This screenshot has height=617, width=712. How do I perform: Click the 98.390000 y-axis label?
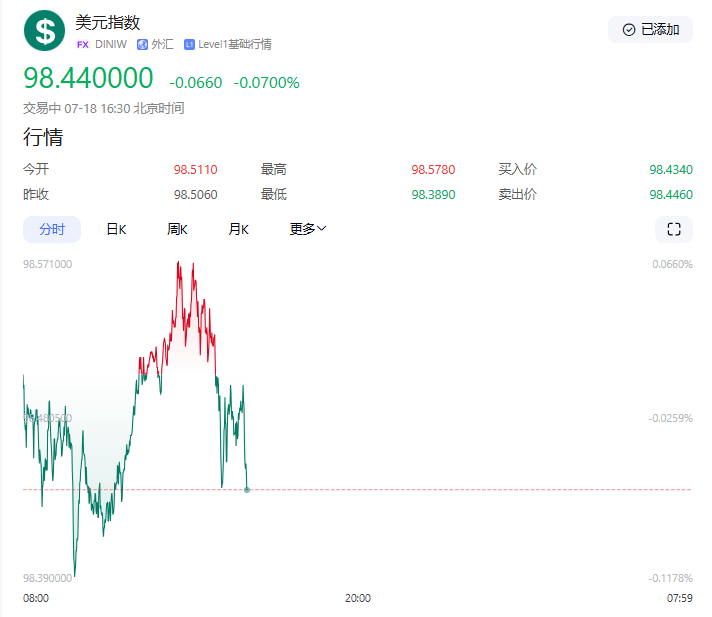pos(47,578)
